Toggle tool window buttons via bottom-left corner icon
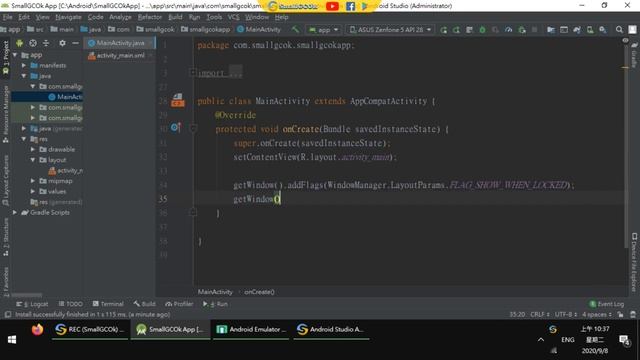The image size is (640, 360). [x=8, y=314]
